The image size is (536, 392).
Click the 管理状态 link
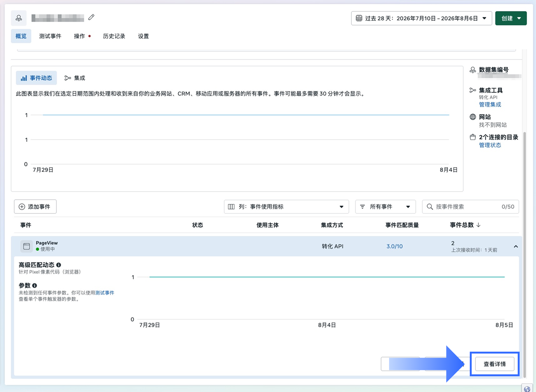coord(490,145)
